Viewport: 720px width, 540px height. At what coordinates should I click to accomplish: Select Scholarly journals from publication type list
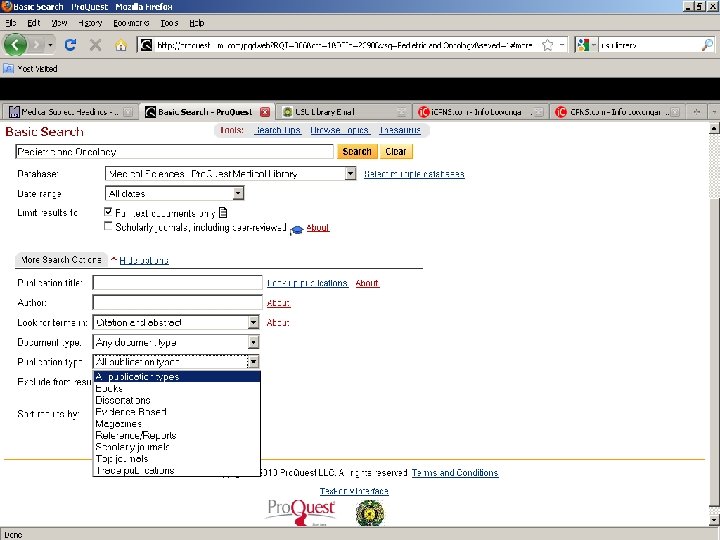pyautogui.click(x=177, y=447)
